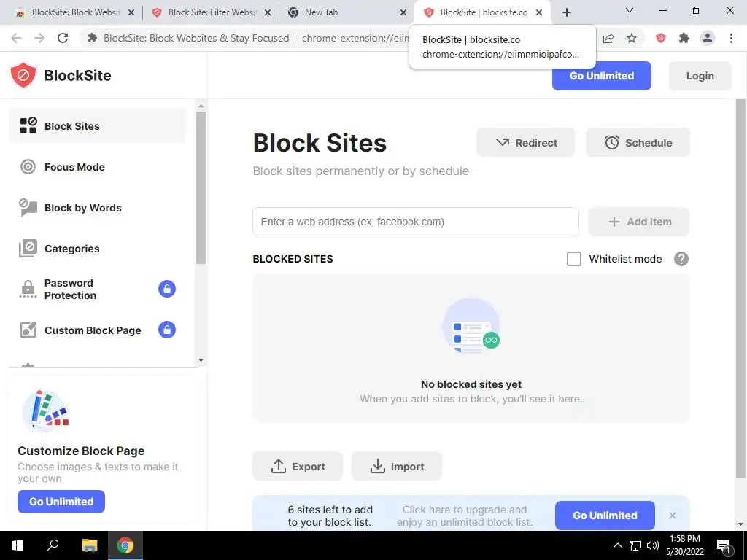Click the browser forward arrow
747x560 pixels.
(x=39, y=38)
